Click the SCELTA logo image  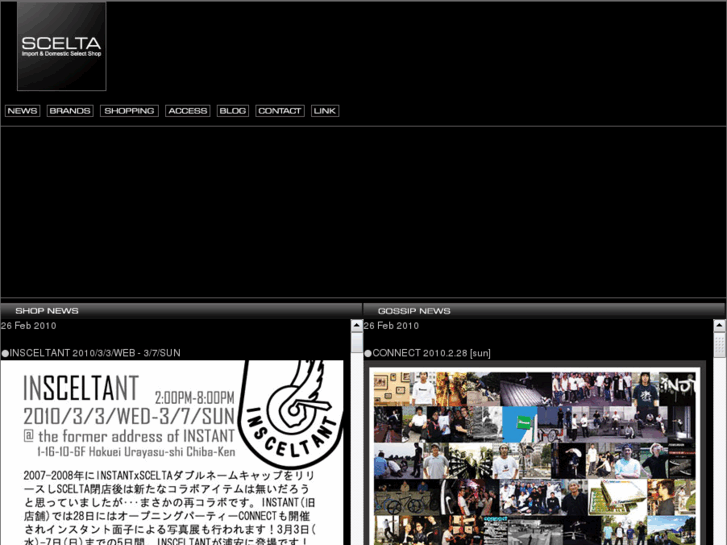coord(62,46)
